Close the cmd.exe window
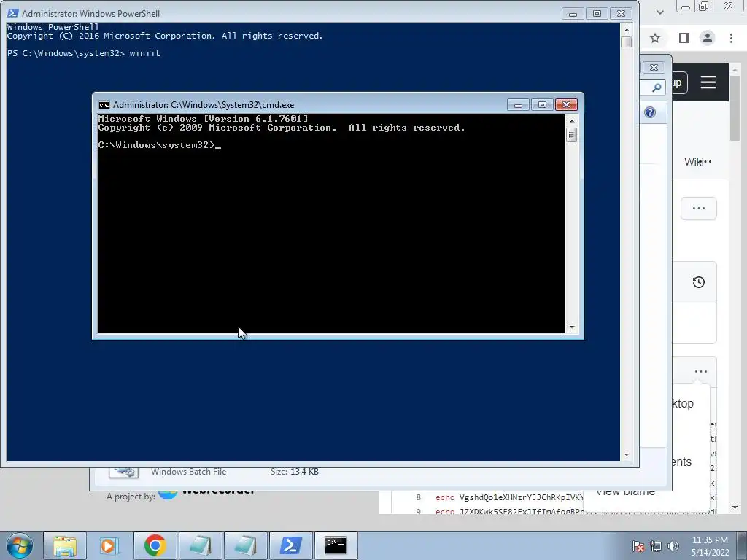Image resolution: width=747 pixels, height=560 pixels. tap(566, 105)
